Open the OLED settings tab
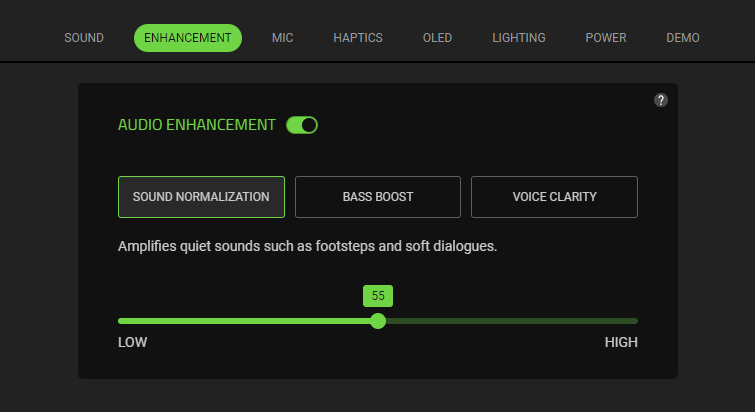 click(x=438, y=38)
